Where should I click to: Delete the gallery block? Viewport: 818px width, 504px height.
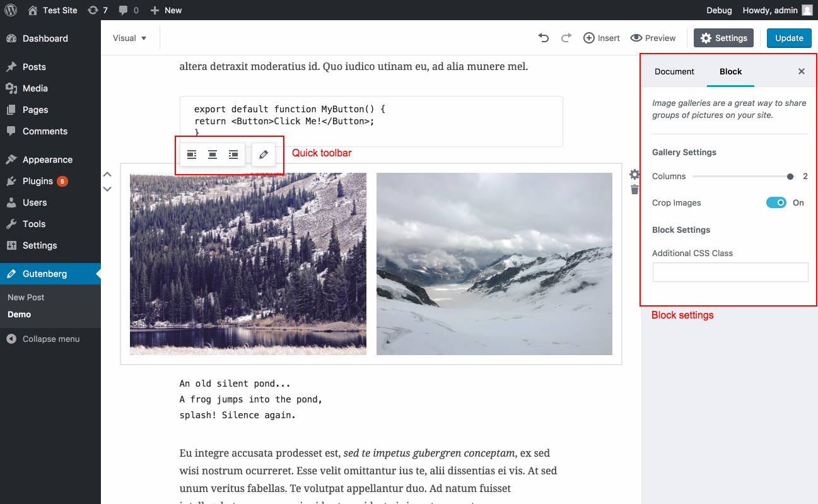click(634, 189)
